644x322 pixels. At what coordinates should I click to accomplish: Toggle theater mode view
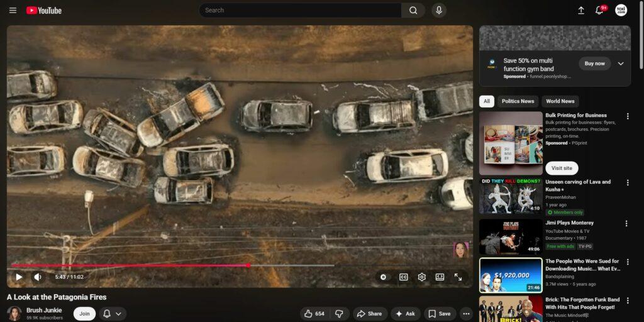[x=440, y=277]
